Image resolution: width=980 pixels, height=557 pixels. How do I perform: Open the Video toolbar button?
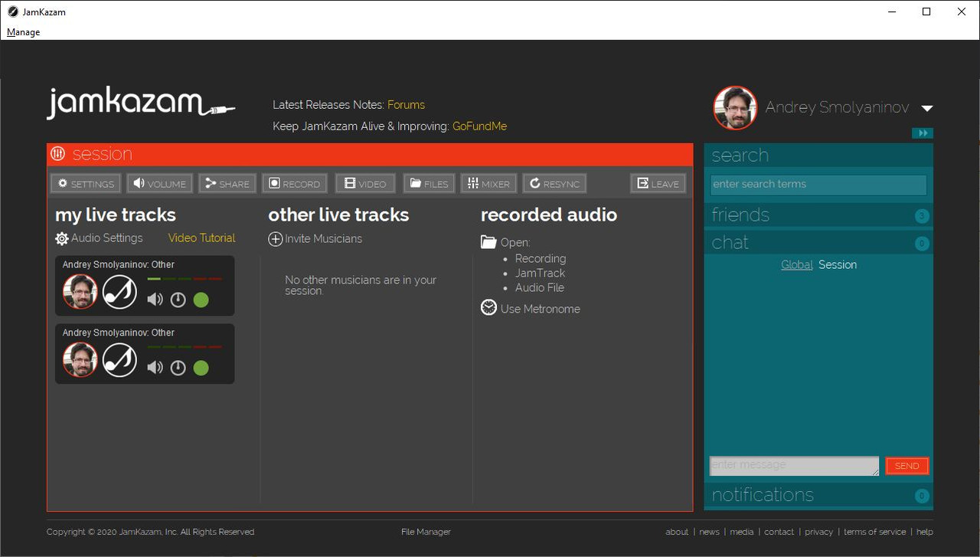365,184
